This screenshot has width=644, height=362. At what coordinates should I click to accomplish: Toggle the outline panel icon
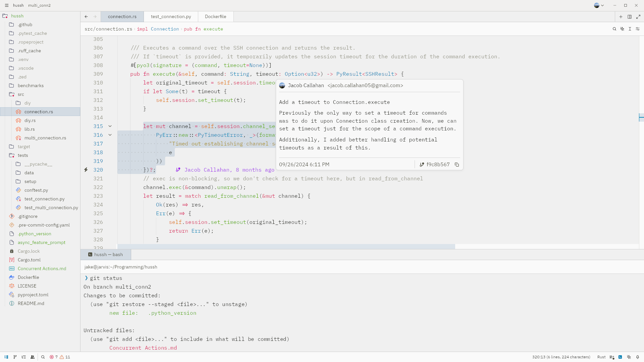24,357
